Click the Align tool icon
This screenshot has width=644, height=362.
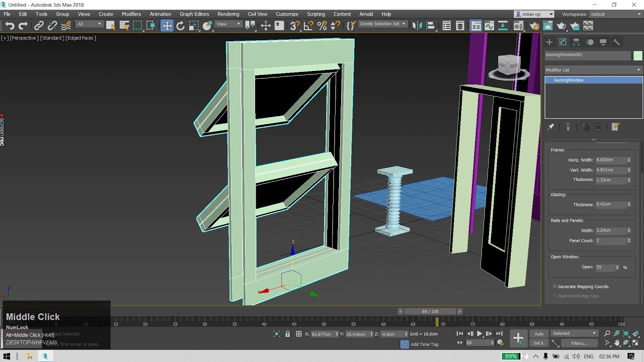pos(431,26)
